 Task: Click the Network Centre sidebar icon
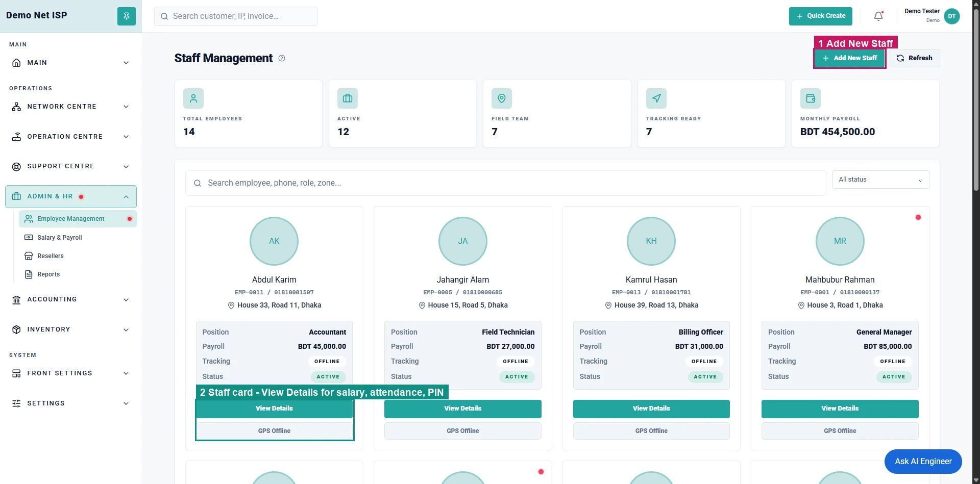pyautogui.click(x=16, y=107)
